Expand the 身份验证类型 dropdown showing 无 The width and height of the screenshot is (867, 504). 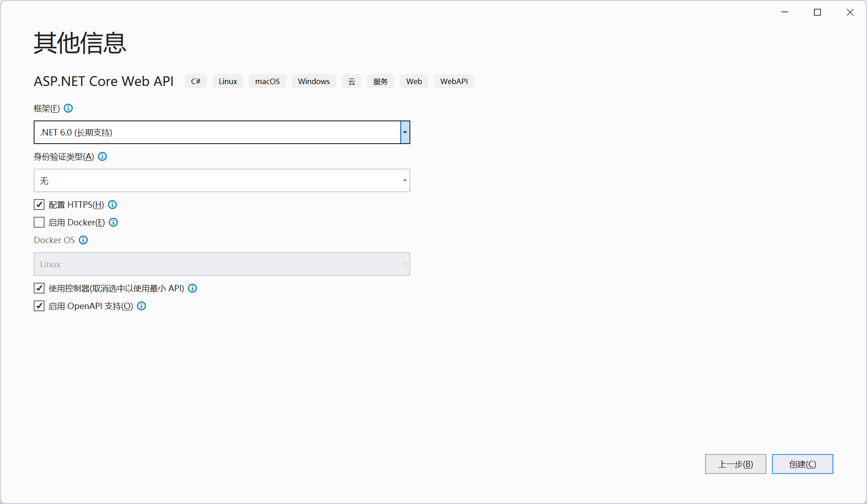coord(222,180)
